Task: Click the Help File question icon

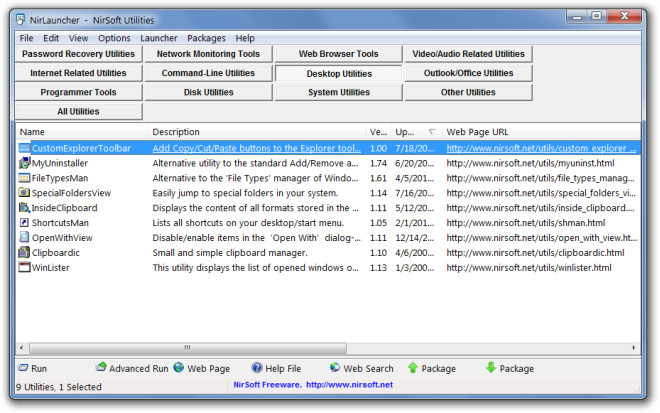Action: (257, 368)
